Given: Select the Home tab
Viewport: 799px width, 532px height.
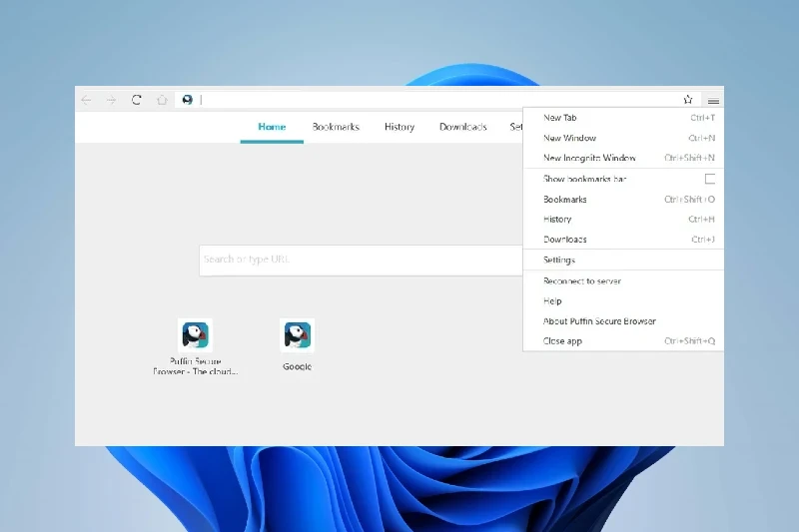Looking at the screenshot, I should point(272,127).
